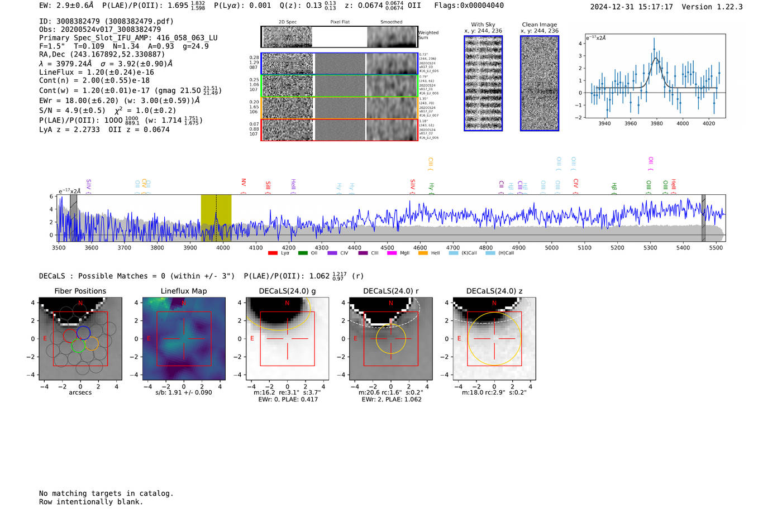Click the green fiber circle in Fiber Positions
The width and height of the screenshot is (782, 532).
[x=78, y=346]
